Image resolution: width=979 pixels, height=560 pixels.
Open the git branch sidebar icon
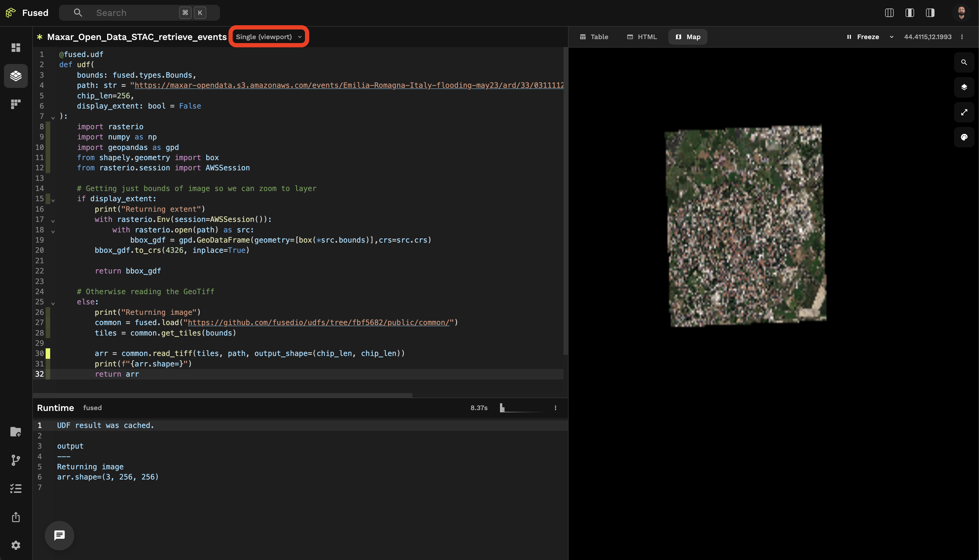click(16, 460)
